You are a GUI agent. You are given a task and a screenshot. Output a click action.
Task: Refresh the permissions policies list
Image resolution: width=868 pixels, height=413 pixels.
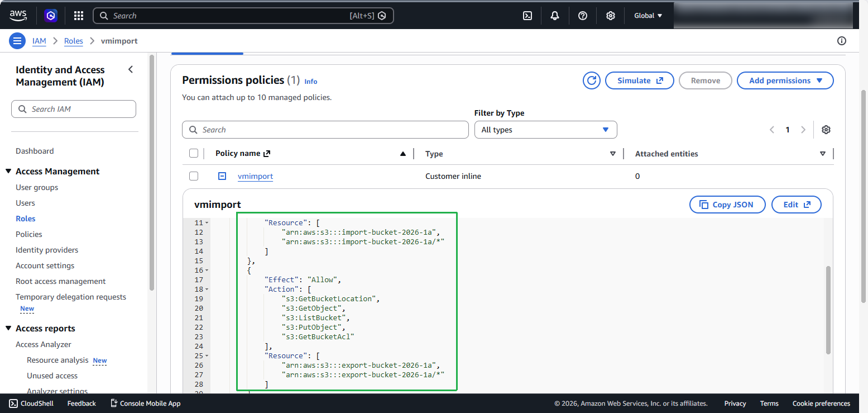click(591, 80)
